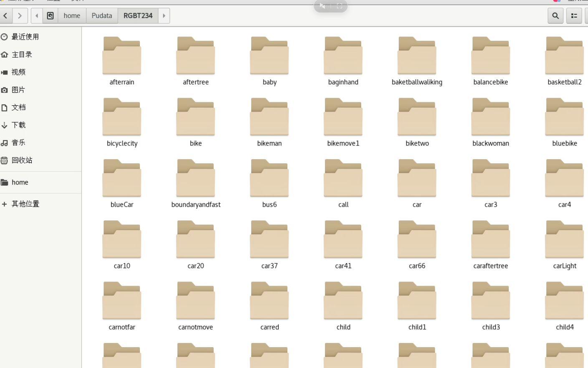Go back with the back arrow button
588x368 pixels.
click(x=5, y=16)
